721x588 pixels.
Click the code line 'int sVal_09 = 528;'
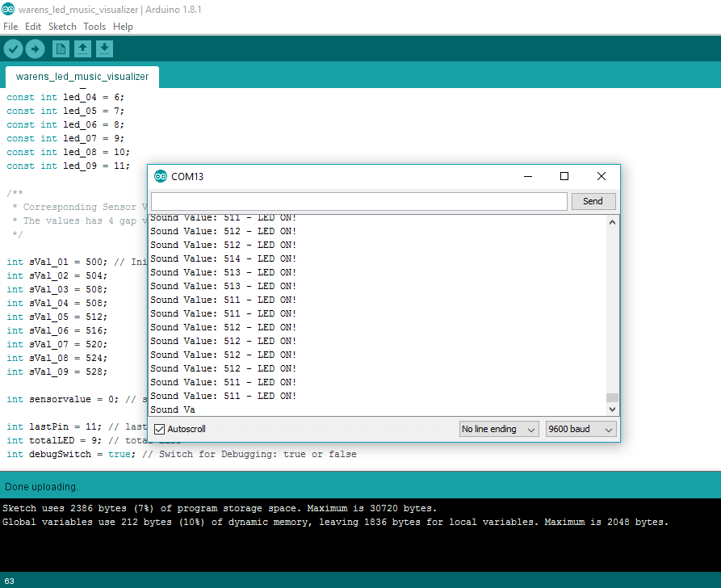pyautogui.click(x=57, y=372)
